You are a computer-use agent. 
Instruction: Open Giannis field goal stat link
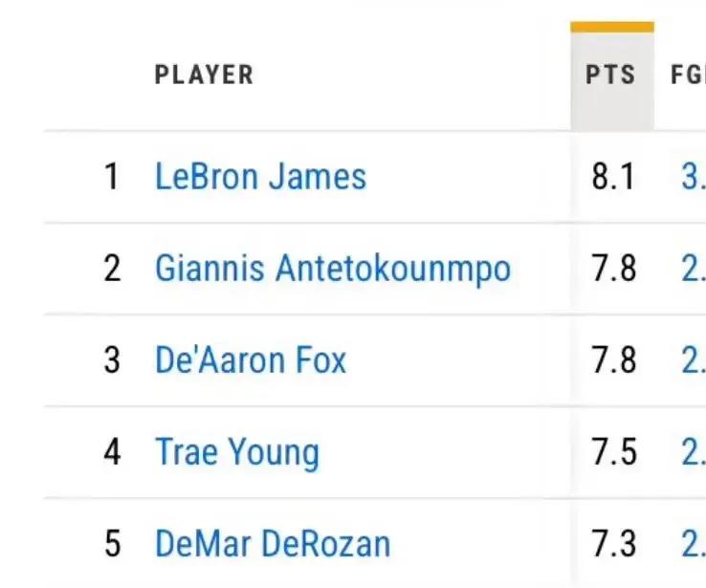(x=694, y=269)
